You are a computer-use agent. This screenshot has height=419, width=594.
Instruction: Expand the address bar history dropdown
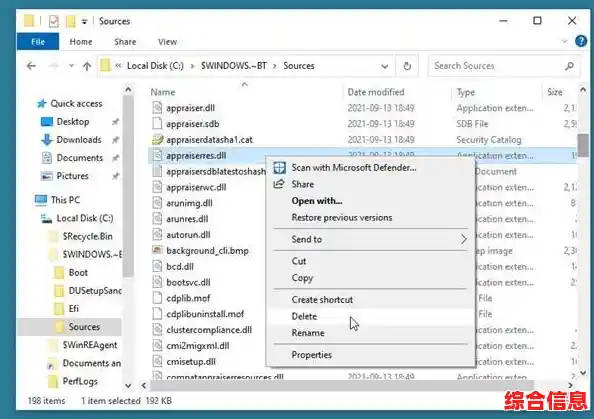(385, 66)
